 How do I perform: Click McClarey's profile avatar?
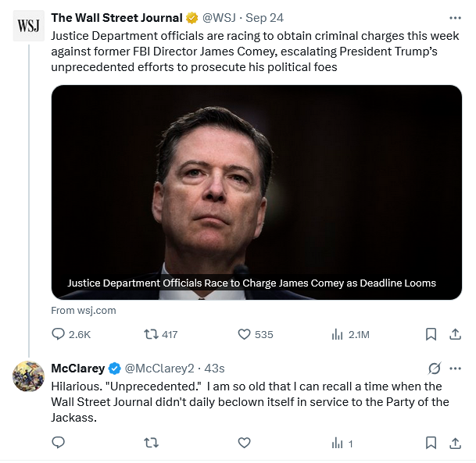pos(29,376)
